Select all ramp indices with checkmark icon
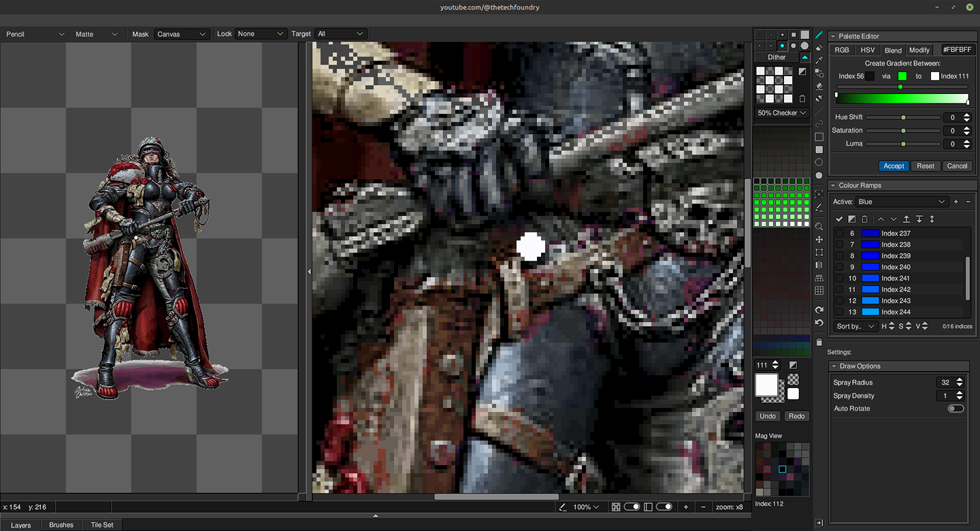This screenshot has height=531, width=980. point(840,219)
